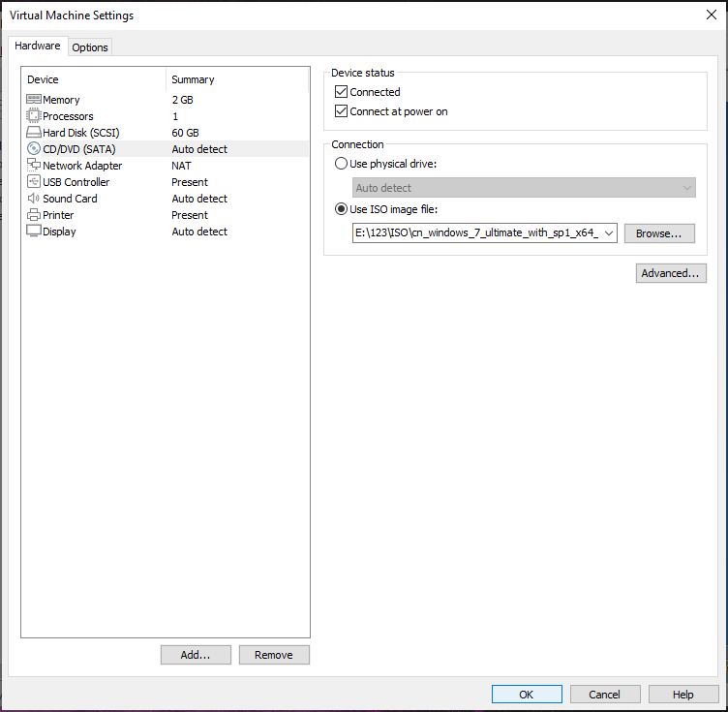
Task: Switch to the Options tab
Action: pos(90,47)
